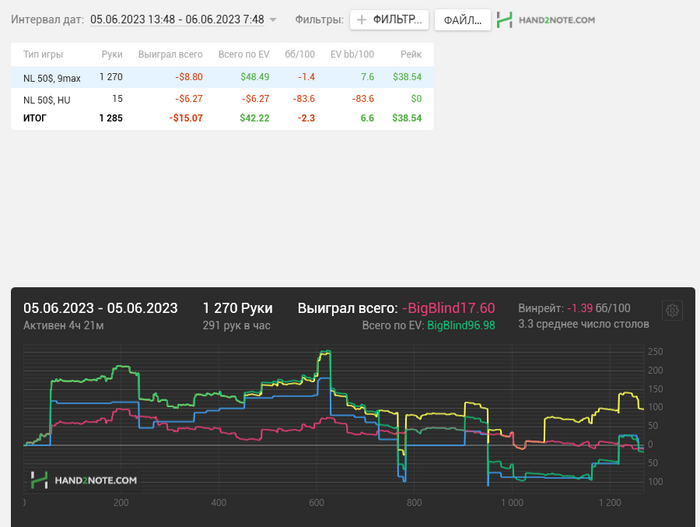The height and width of the screenshot is (527, 700).
Task: Click the -$15.07 total winnings value
Action: click(x=186, y=118)
